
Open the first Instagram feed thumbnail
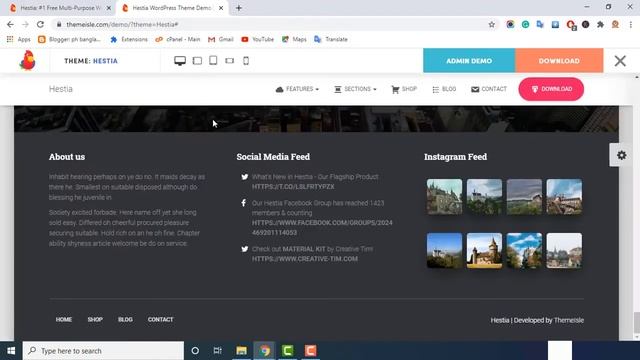click(444, 197)
